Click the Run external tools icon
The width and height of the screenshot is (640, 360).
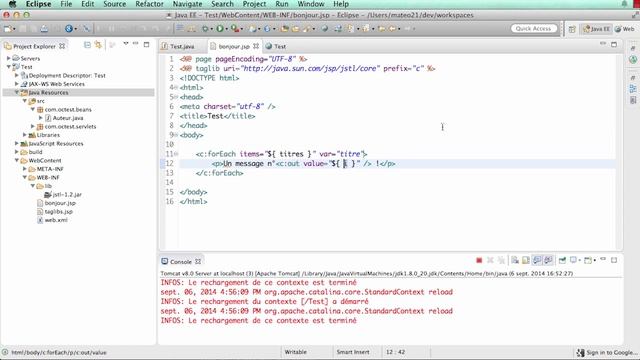[x=235, y=29]
